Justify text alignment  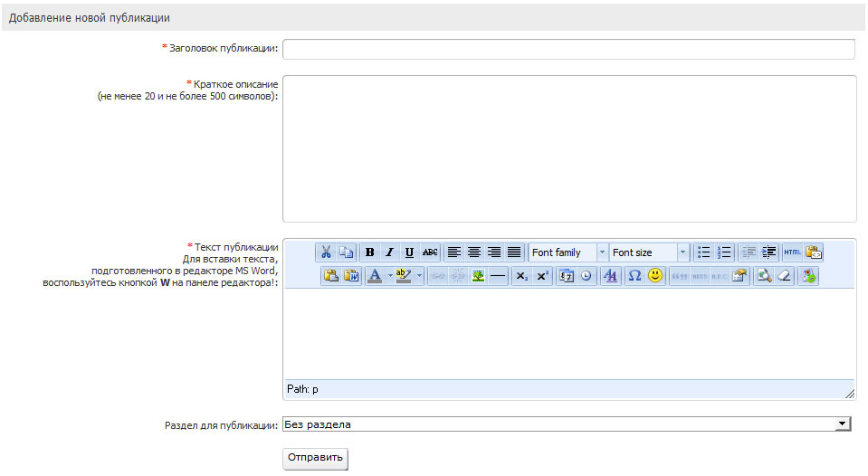[514, 252]
